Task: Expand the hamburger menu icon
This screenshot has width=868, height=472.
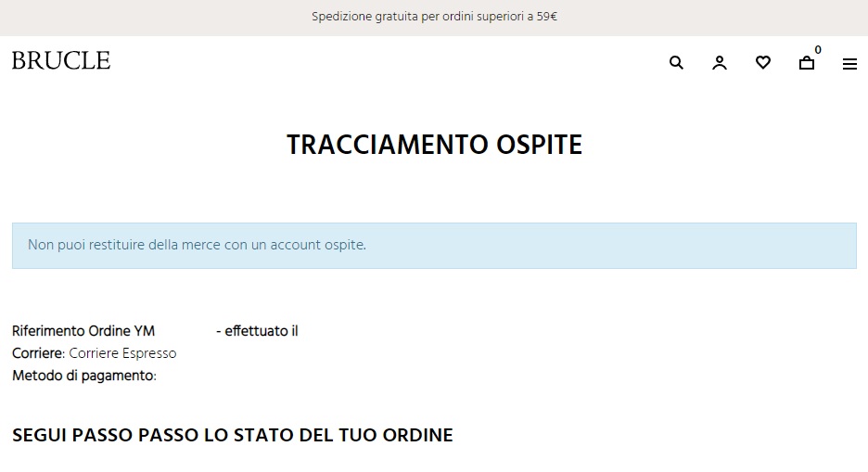Action: [x=849, y=64]
